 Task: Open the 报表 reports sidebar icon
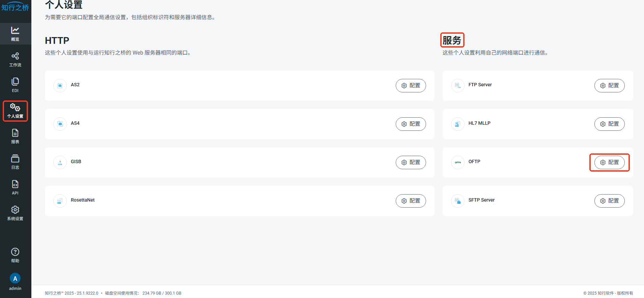15,136
